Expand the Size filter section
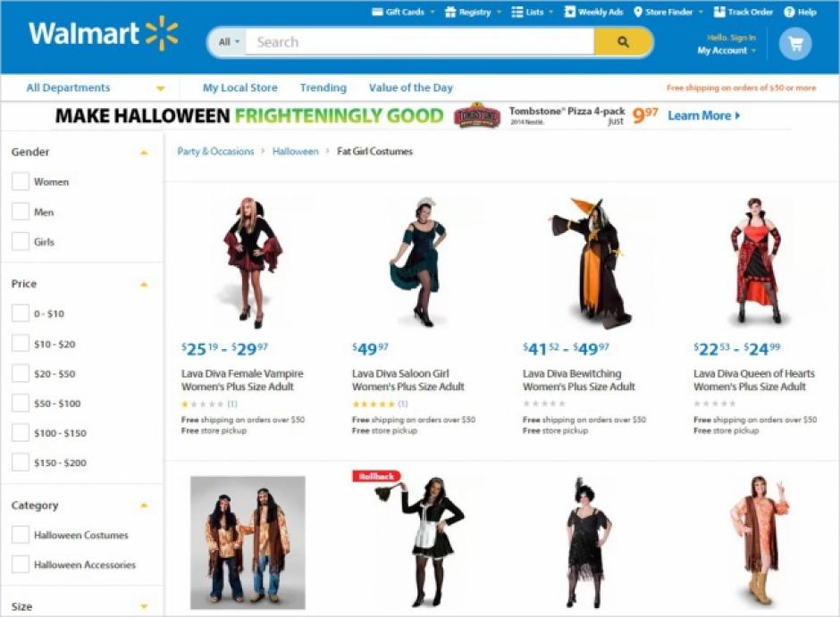The width and height of the screenshot is (840, 617). point(144,606)
